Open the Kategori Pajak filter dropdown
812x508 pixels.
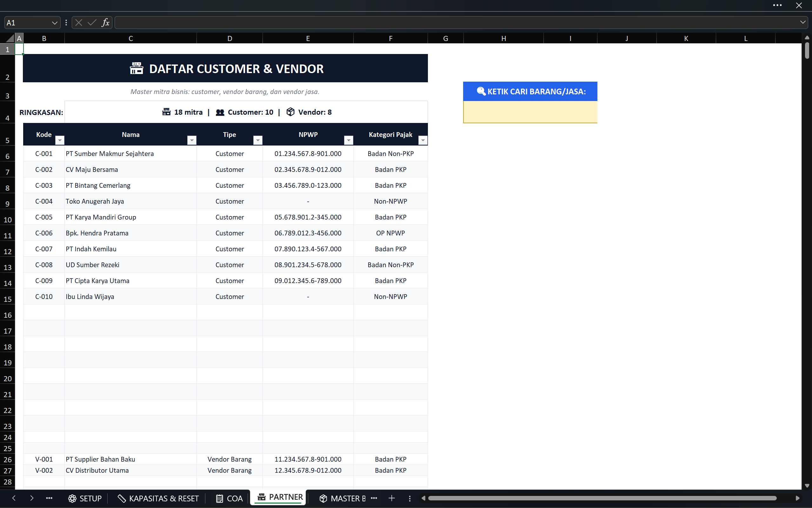[423, 140]
